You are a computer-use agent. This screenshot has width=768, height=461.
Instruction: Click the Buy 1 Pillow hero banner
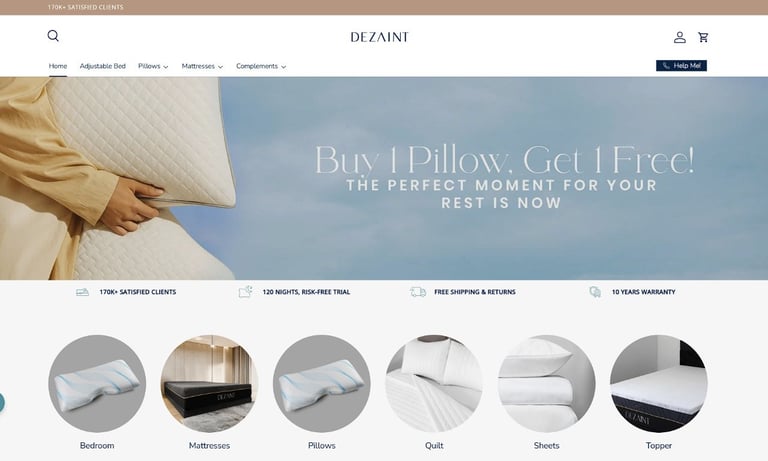384,178
